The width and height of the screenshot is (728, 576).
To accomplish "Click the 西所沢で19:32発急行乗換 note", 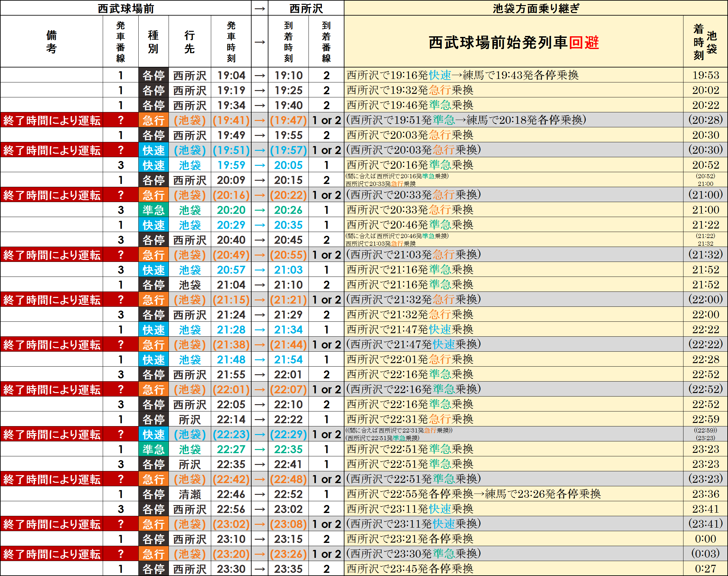I will [x=410, y=90].
